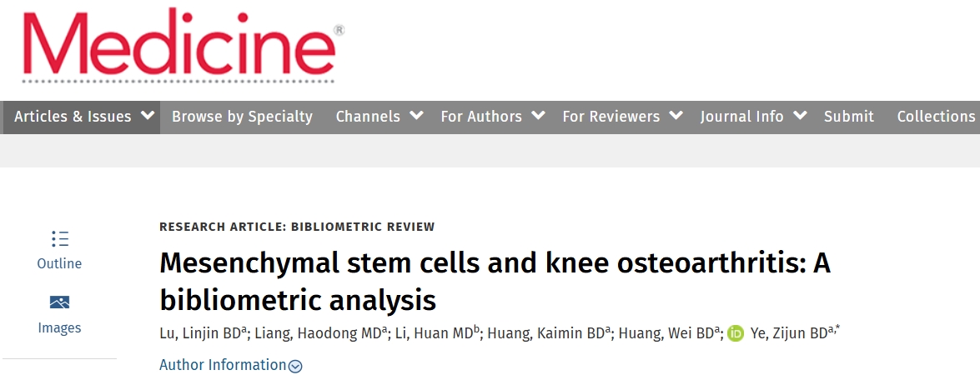Screen dimensions: 980x375
Task: Select Browse by Specialty menu item
Action: (x=242, y=117)
